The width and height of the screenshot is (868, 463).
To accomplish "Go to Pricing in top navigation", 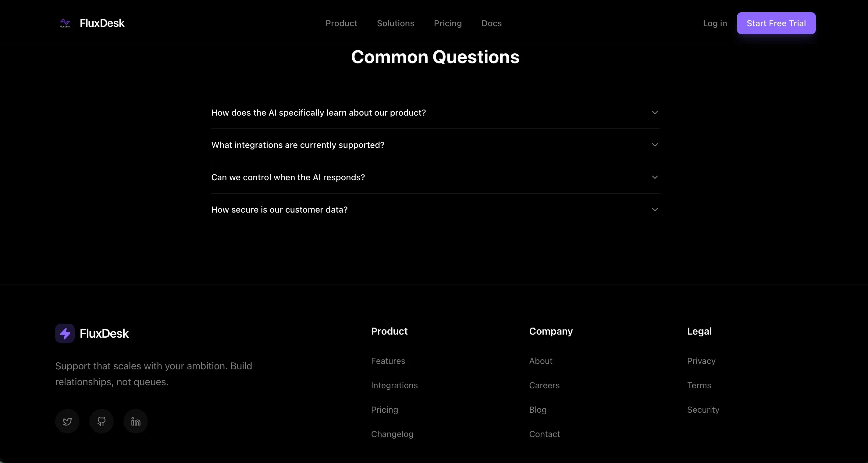I will [x=447, y=23].
